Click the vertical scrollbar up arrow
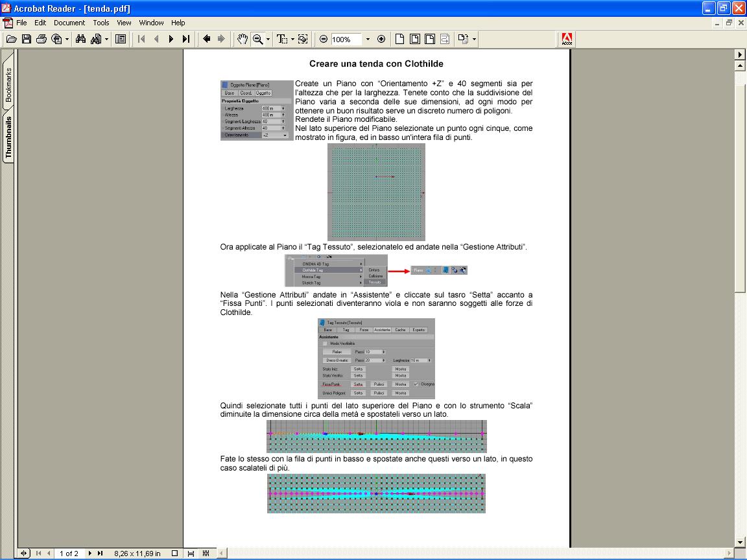 click(740, 65)
